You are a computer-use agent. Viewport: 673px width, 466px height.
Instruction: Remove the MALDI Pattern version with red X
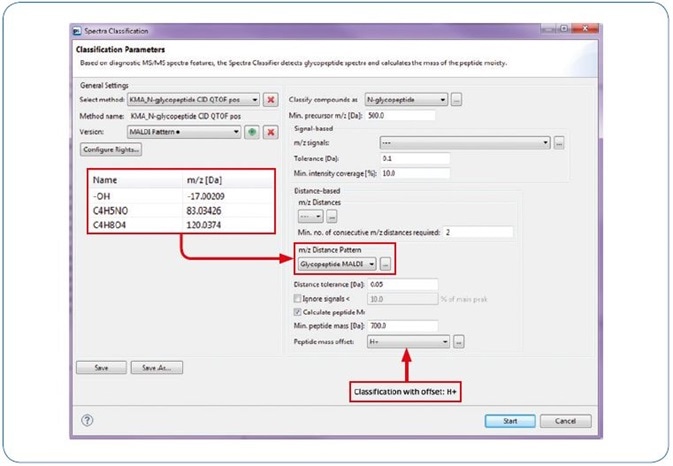pos(270,132)
